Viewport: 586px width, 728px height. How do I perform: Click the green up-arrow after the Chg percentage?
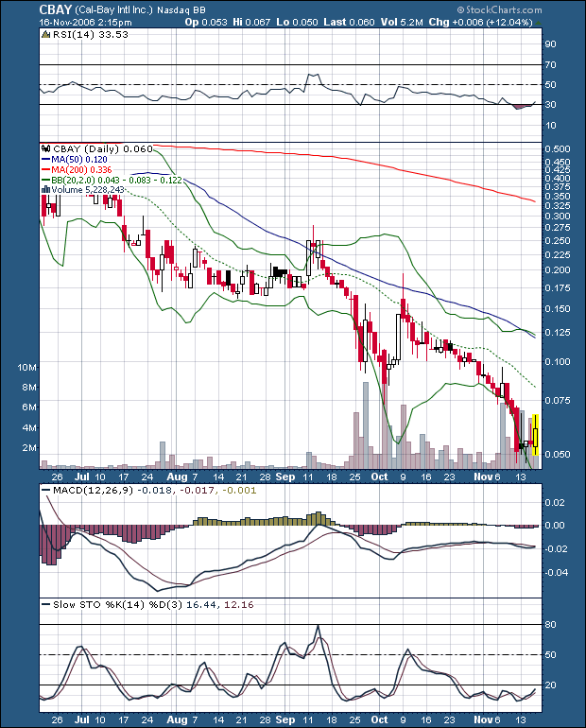click(x=538, y=23)
